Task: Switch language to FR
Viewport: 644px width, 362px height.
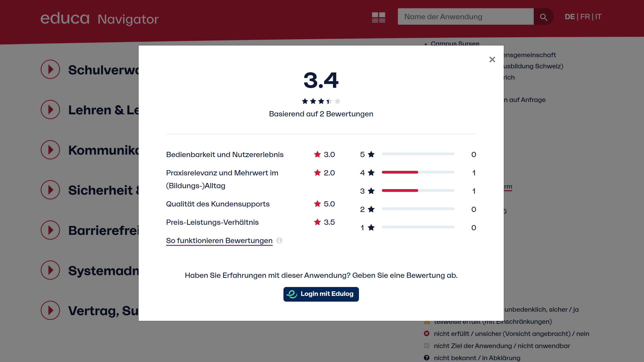Action: click(585, 17)
